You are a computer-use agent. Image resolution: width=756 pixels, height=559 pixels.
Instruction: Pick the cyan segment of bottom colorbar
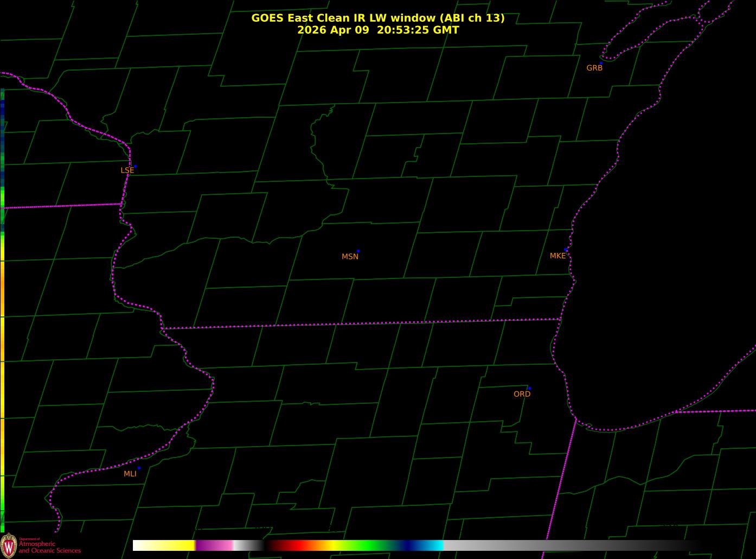(x=434, y=545)
